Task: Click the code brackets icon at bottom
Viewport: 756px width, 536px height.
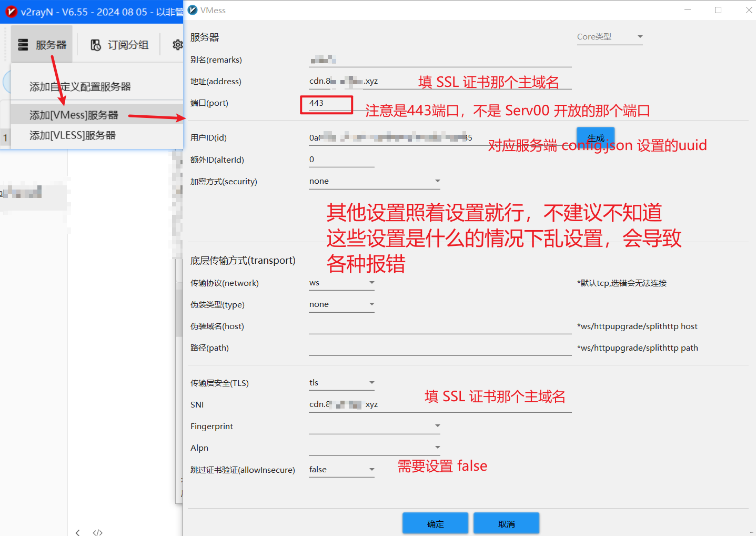Action: pos(98,532)
